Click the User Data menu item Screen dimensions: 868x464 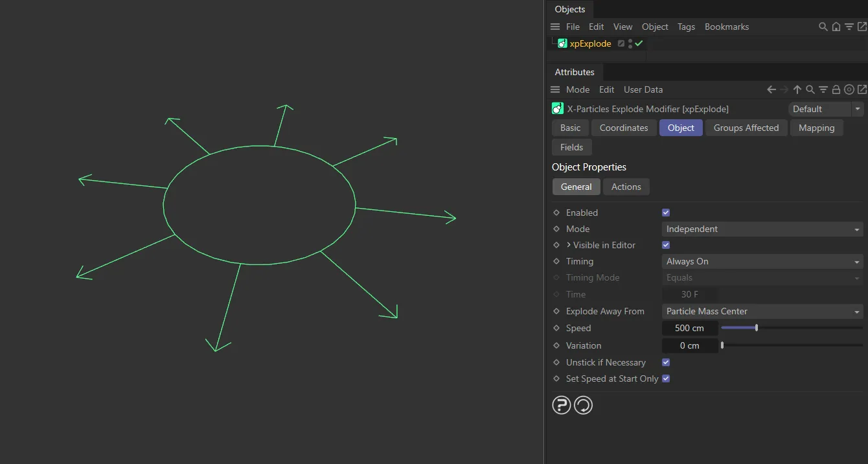pyautogui.click(x=643, y=89)
